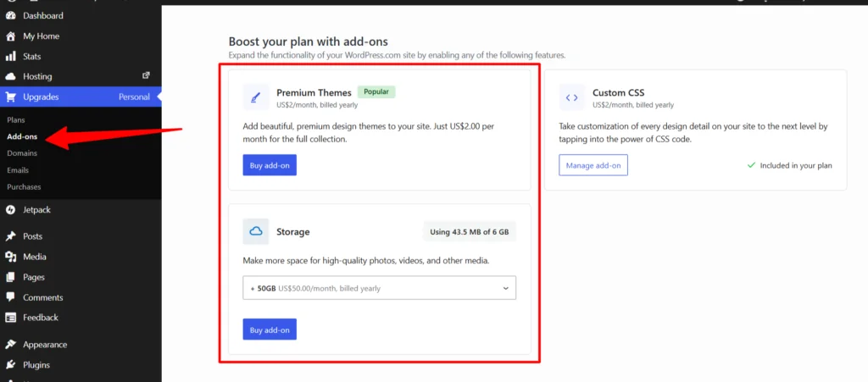Click the Popular badge on Premium Themes
The width and height of the screenshot is (868, 382).
pyautogui.click(x=376, y=91)
